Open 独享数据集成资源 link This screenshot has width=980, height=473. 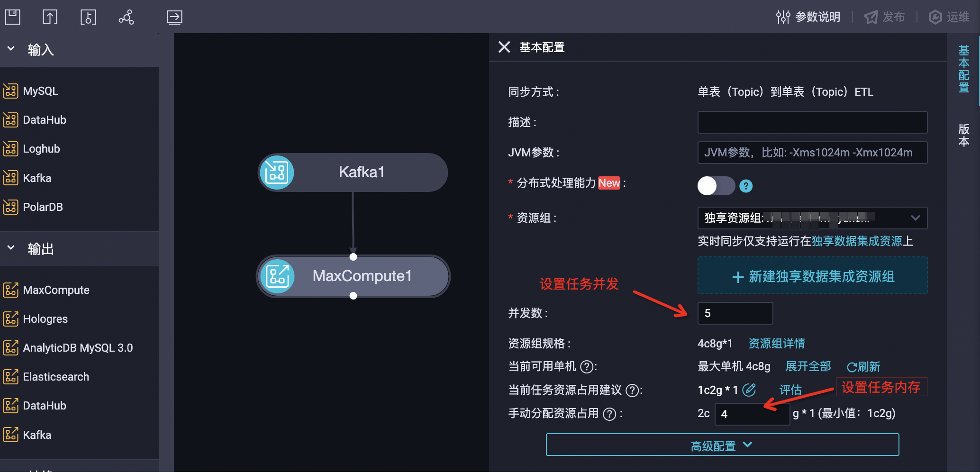click(x=857, y=241)
